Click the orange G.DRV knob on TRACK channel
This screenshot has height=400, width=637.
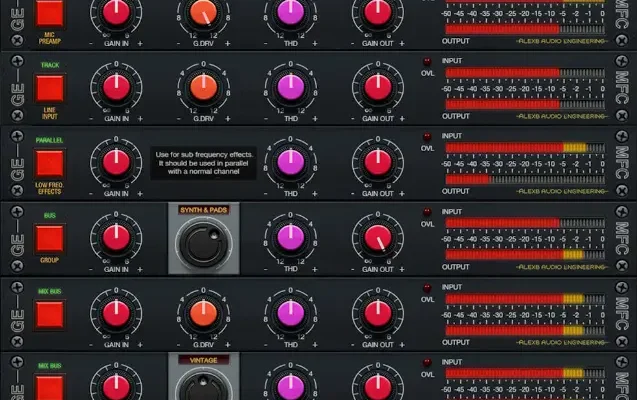[x=201, y=87]
